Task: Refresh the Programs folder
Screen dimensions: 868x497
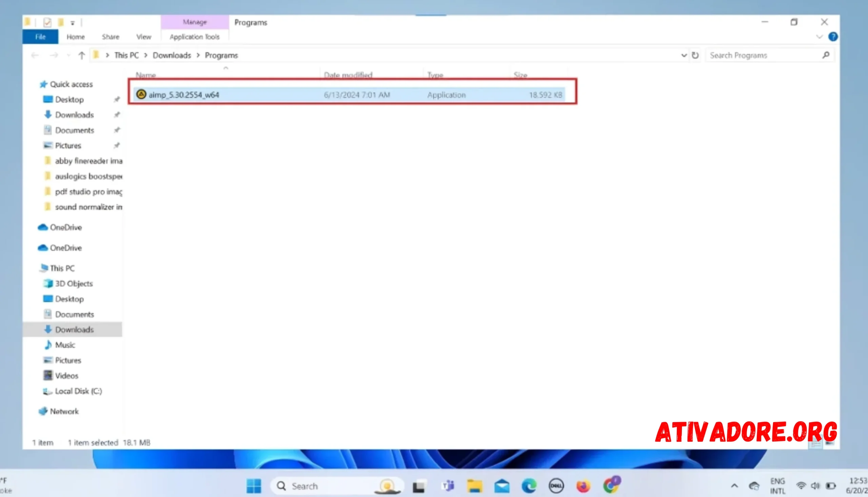Action: click(695, 55)
